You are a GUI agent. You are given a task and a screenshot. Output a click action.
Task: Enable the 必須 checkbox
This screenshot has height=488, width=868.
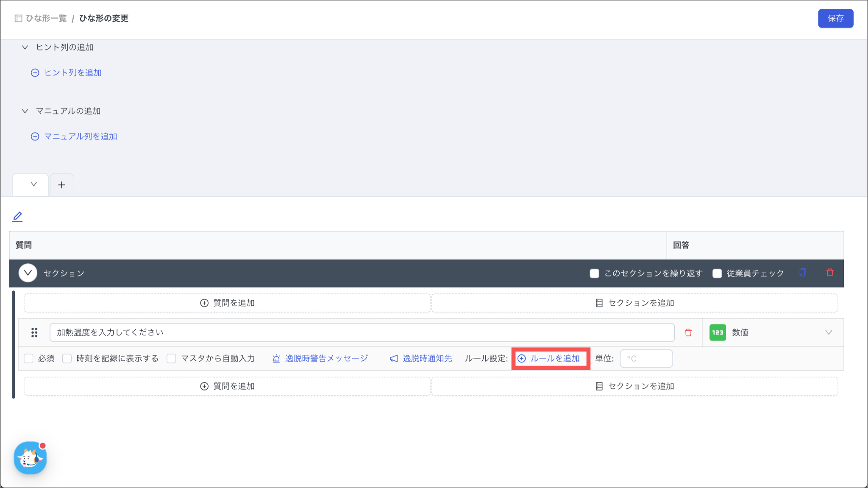pyautogui.click(x=29, y=359)
